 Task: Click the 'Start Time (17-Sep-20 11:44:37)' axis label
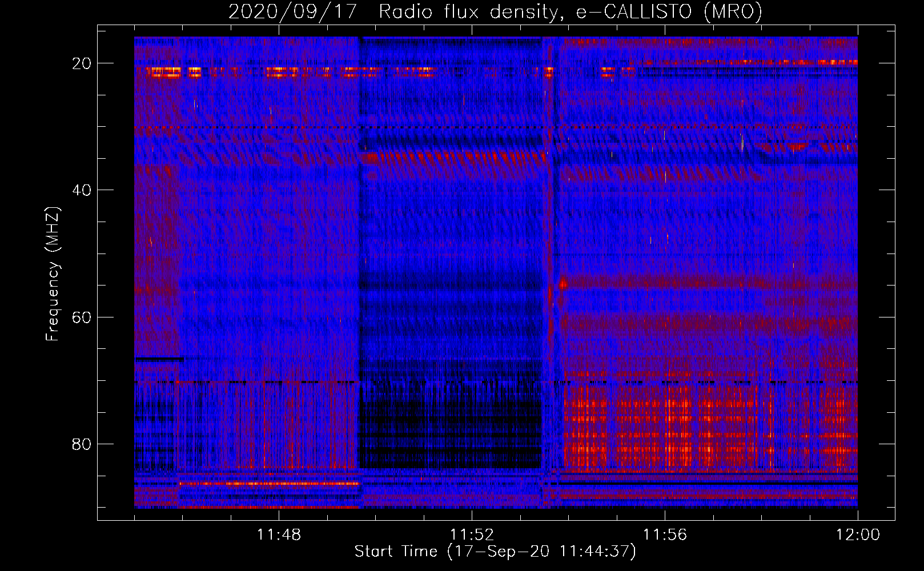[x=495, y=552]
